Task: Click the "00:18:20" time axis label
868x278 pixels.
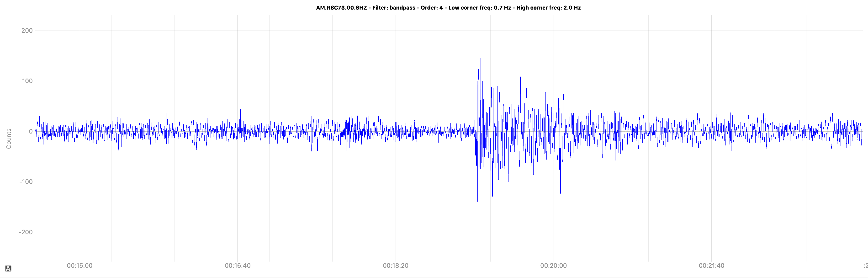Action: tap(396, 266)
